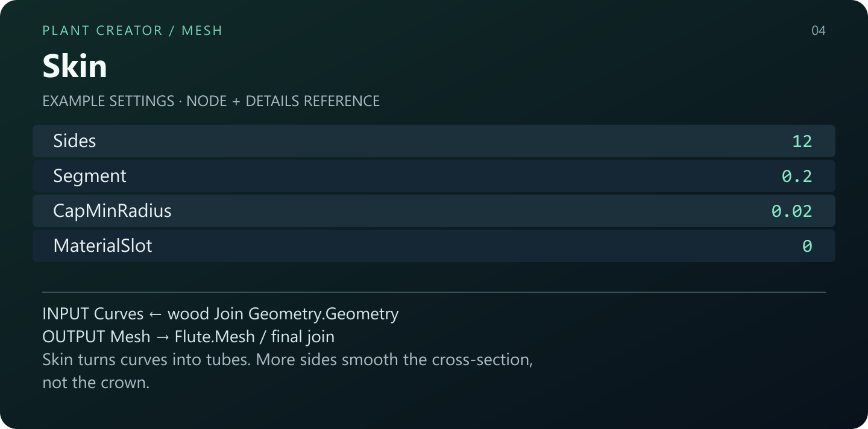Viewport: 868px width, 429px height.
Task: Select the Segment value 0.2
Action: click(797, 177)
